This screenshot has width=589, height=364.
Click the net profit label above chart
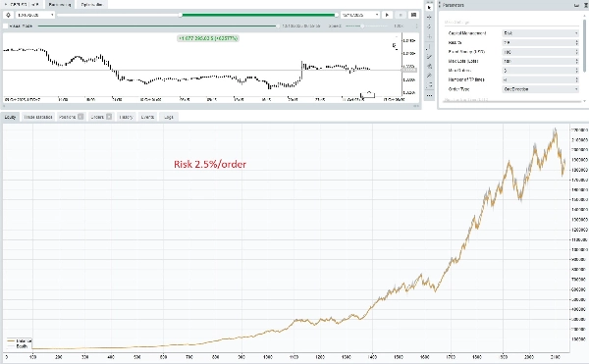coord(208,38)
